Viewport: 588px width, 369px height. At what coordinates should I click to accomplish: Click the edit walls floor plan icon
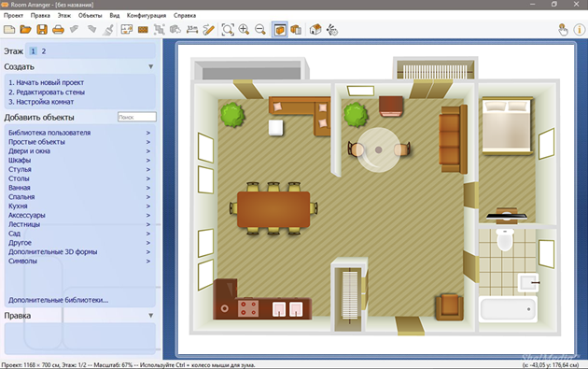click(x=127, y=29)
